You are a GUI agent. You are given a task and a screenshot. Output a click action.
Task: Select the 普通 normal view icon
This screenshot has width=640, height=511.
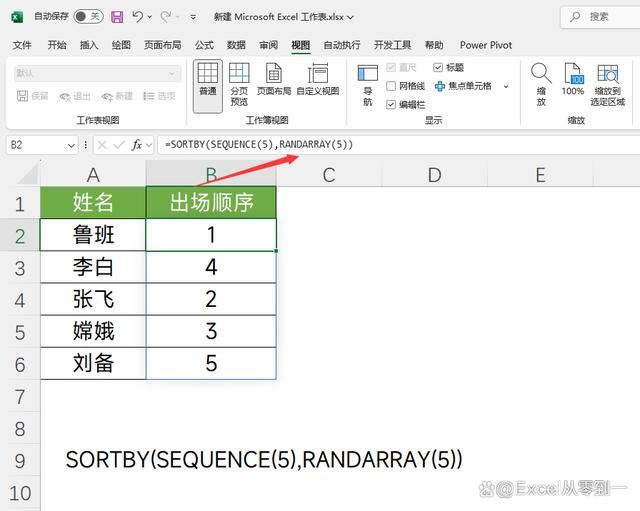(x=208, y=86)
